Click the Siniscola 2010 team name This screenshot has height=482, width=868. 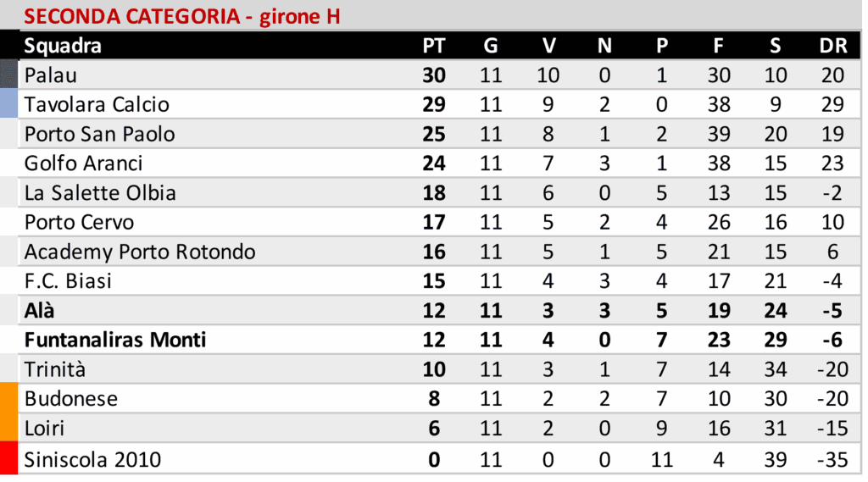click(x=92, y=460)
